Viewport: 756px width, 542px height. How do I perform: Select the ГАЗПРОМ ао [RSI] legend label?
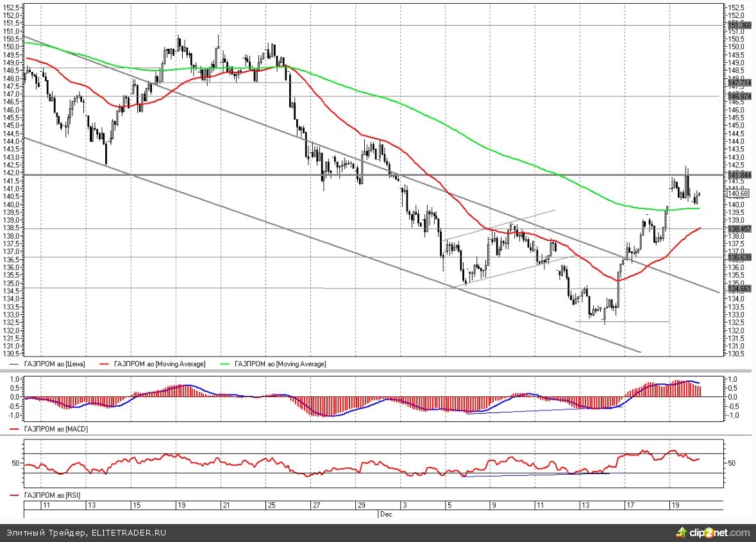point(54,496)
